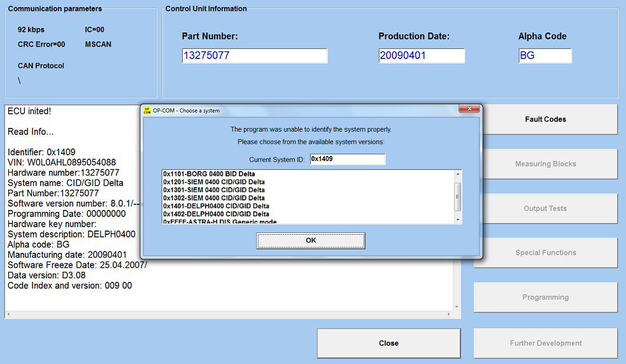The height and width of the screenshot is (364, 626).
Task: Click the Programming button
Action: [x=545, y=298]
